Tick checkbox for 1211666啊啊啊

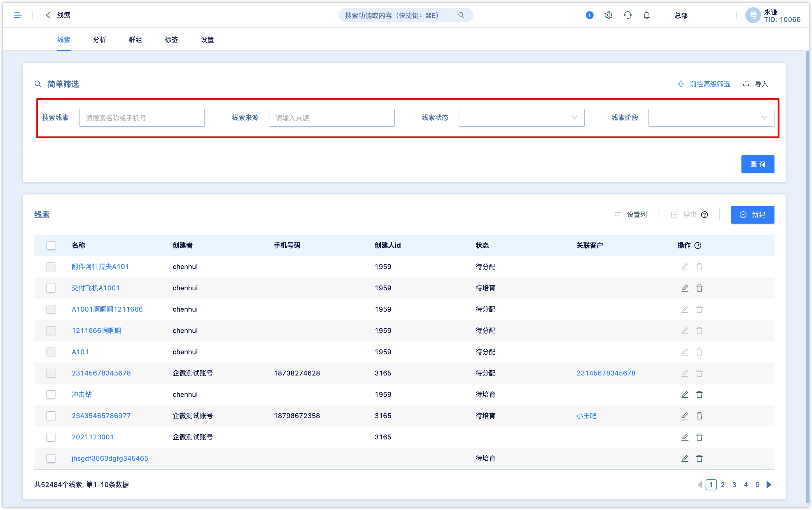(x=51, y=330)
